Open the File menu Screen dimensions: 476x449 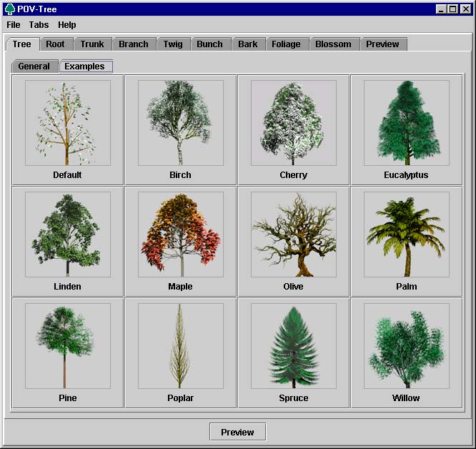click(14, 25)
